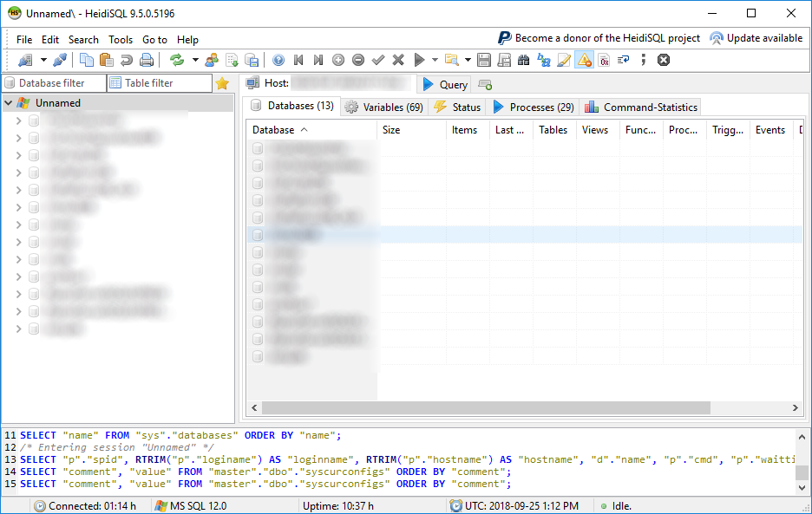This screenshot has height=514, width=812.
Task: Click the green Refresh icon
Action: click(x=177, y=60)
